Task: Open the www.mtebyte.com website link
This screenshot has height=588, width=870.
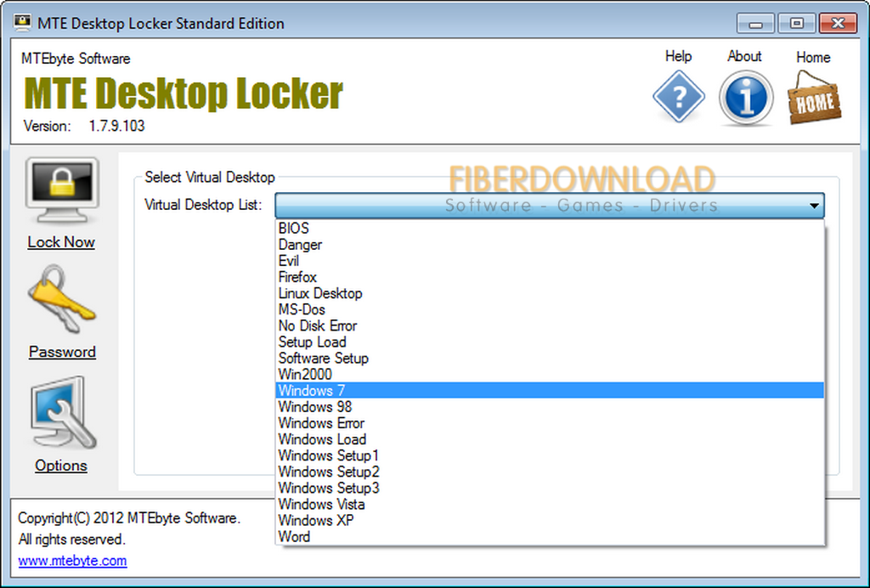Action: coord(73,560)
